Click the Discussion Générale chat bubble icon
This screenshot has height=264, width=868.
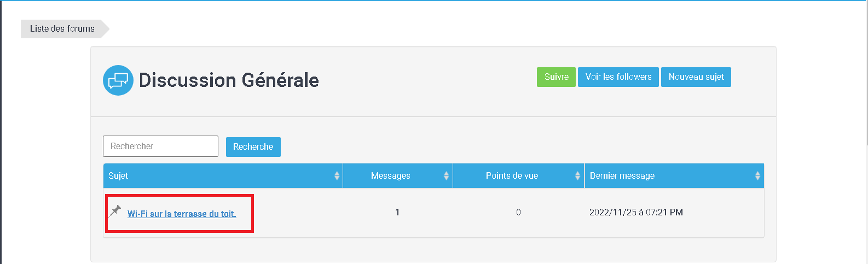pos(118,80)
